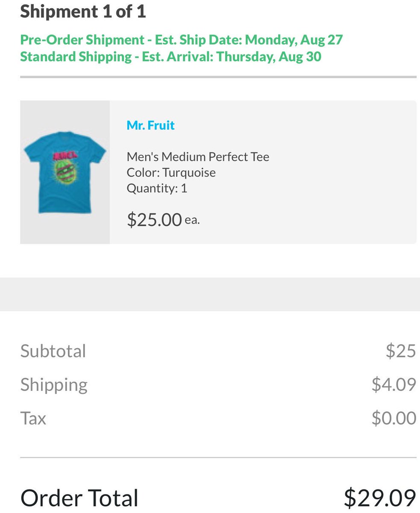Screen dimensions: 420x513
Task: Click the Color: Turquoise line
Action: tap(171, 173)
